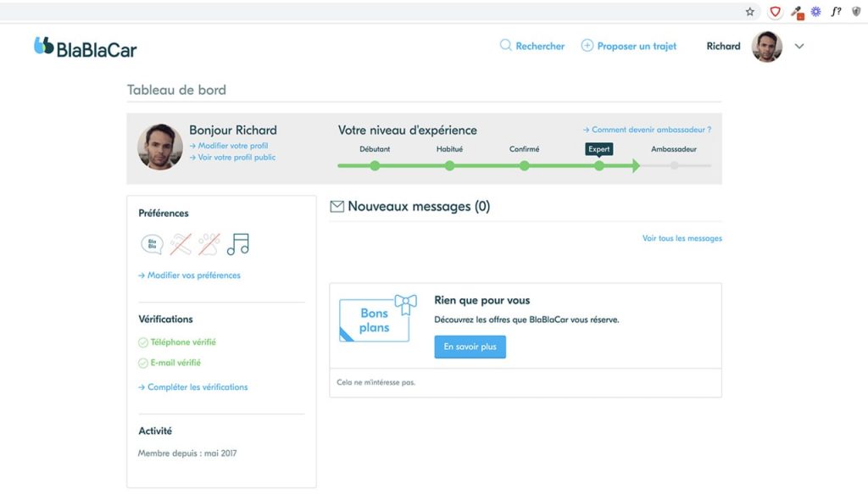The width and height of the screenshot is (868, 495).
Task: Click the music note preference icon
Action: (238, 244)
